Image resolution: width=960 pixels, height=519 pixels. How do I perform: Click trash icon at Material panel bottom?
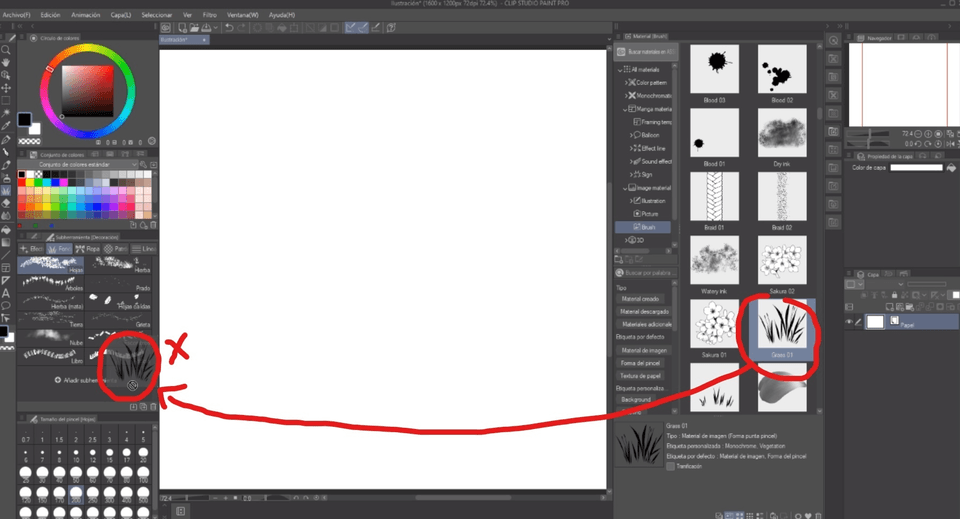point(819,516)
